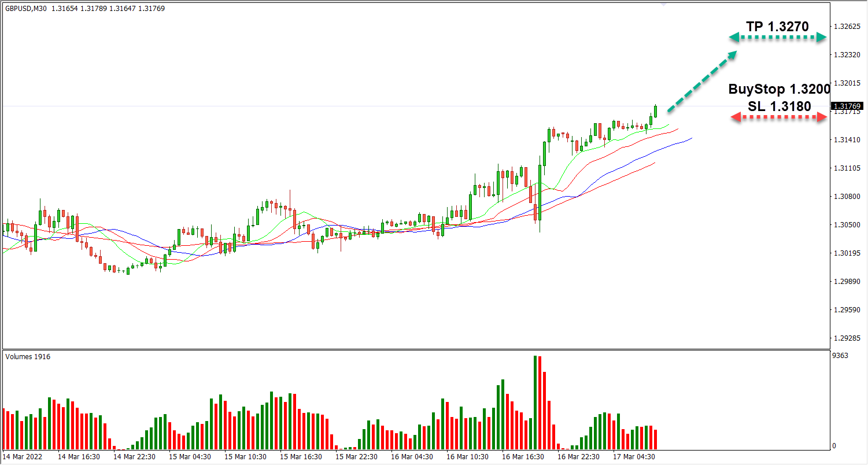Click the 15 Mar 04:30 time label

point(189,457)
